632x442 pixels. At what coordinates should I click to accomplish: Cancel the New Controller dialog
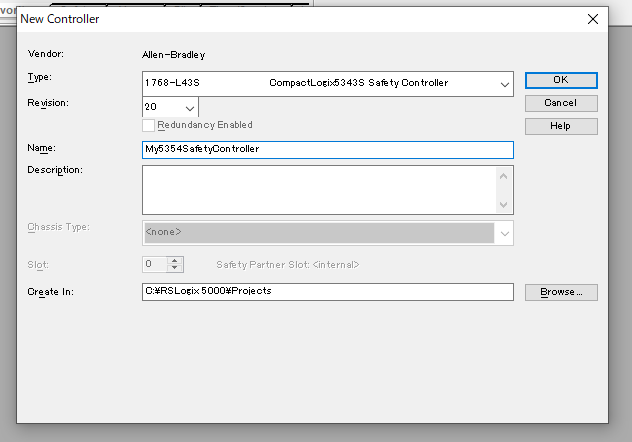(x=561, y=103)
